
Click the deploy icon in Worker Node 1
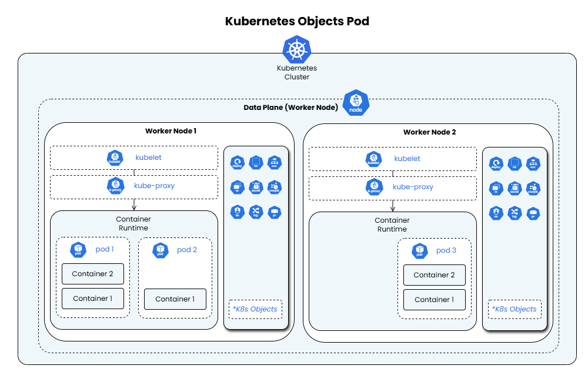tap(238, 163)
